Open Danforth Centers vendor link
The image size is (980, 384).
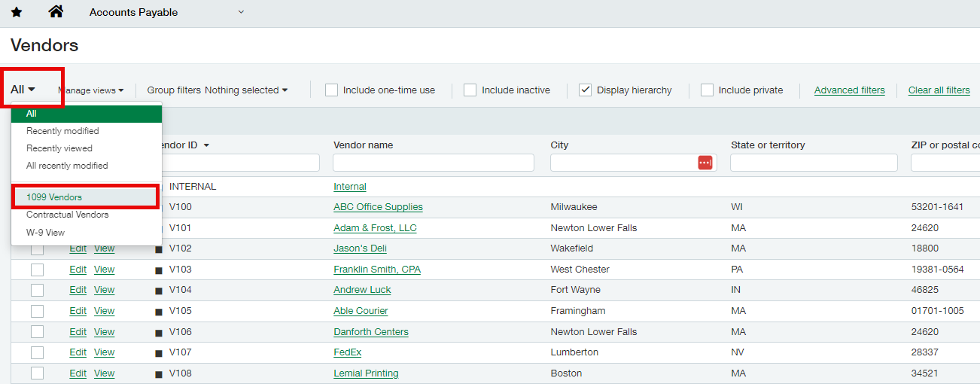click(371, 332)
